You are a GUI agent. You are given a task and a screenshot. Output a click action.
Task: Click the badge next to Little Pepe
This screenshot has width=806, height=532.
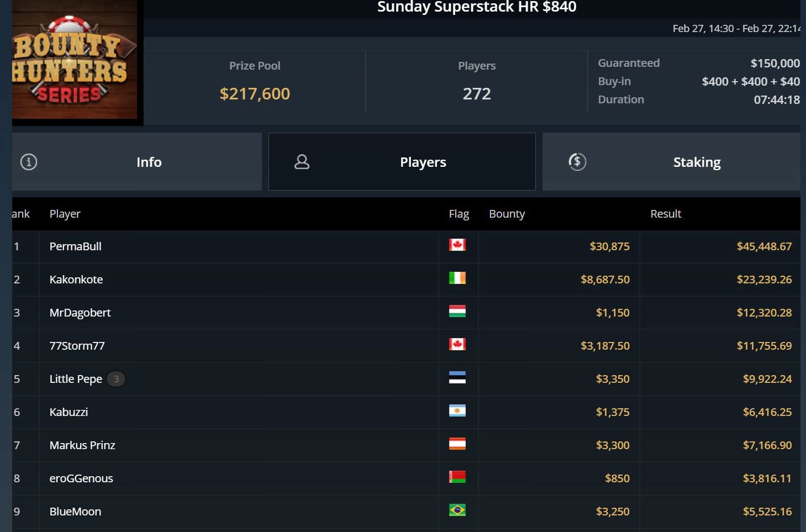[116, 379]
